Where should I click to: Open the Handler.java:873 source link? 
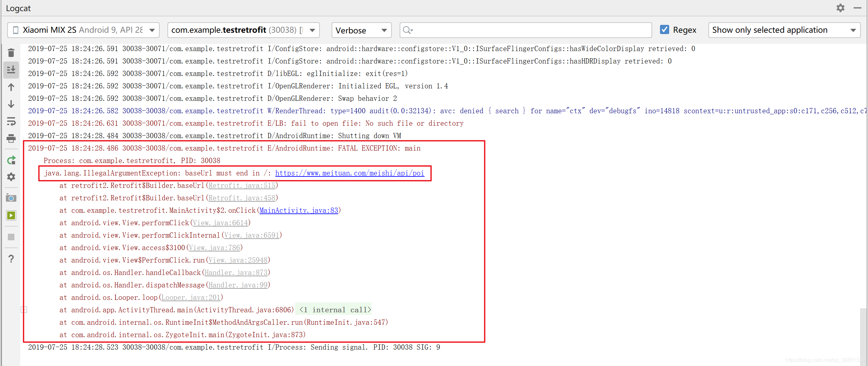(235, 273)
